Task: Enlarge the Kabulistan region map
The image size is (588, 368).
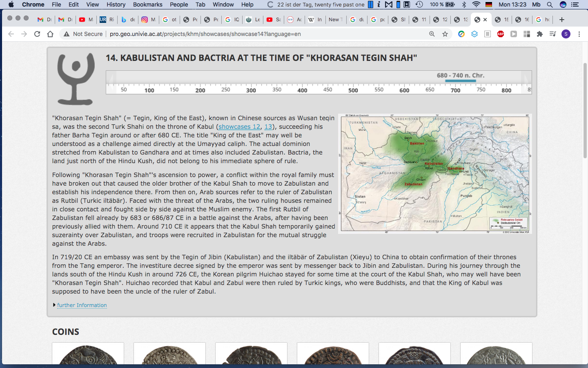Action: coord(435,174)
